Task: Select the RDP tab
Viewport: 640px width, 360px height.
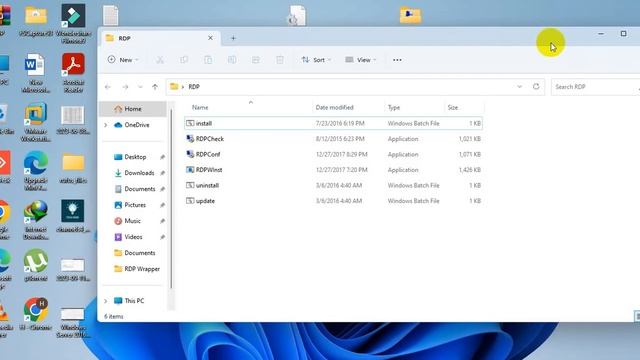Action: tap(159, 38)
